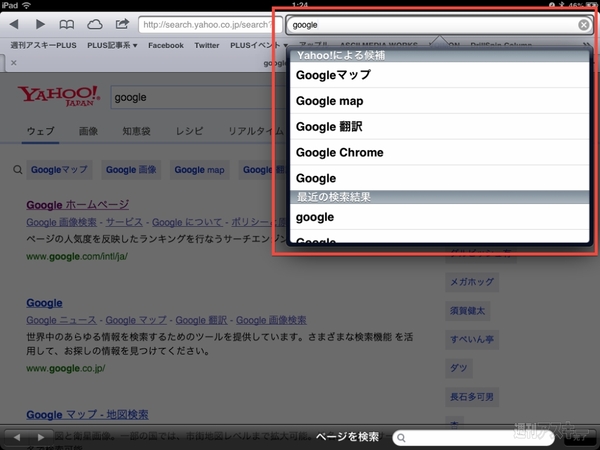The image size is (600, 450).
Task: Open the iCloud tabs cloud icon
Action: [x=95, y=25]
